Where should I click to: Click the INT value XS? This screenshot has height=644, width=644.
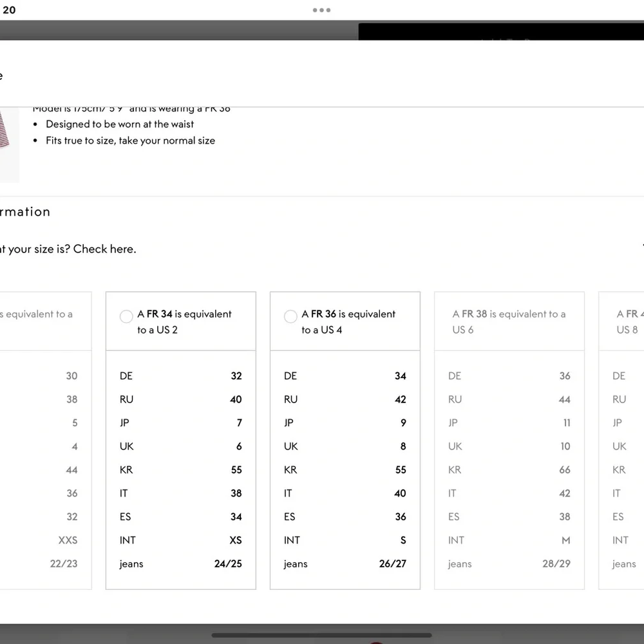(235, 540)
